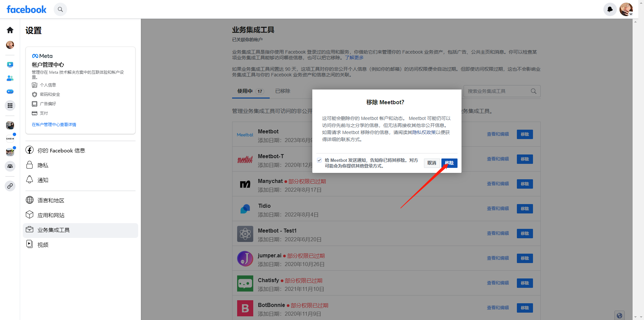Toggle the notify Meetbot checkbox
The image size is (644, 320).
tap(319, 160)
